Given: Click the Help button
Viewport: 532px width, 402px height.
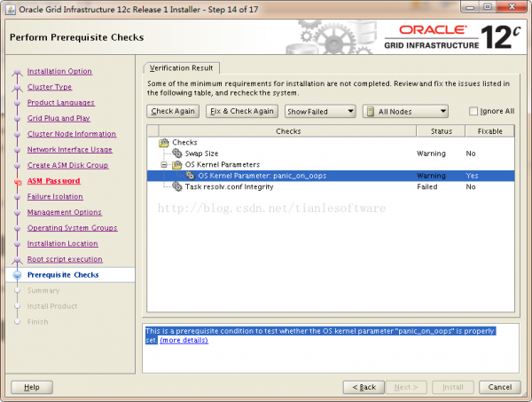Looking at the screenshot, I should coord(32,387).
